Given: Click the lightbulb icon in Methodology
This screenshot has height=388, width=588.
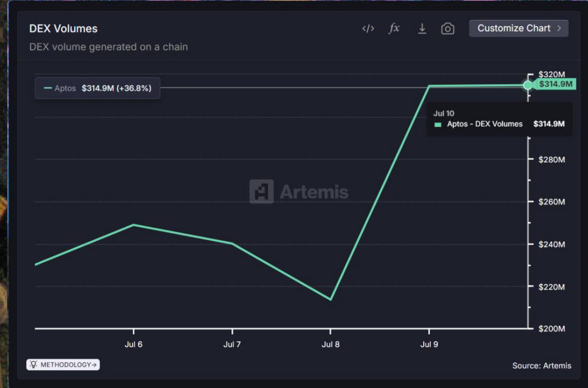Looking at the screenshot, I should click(33, 364).
